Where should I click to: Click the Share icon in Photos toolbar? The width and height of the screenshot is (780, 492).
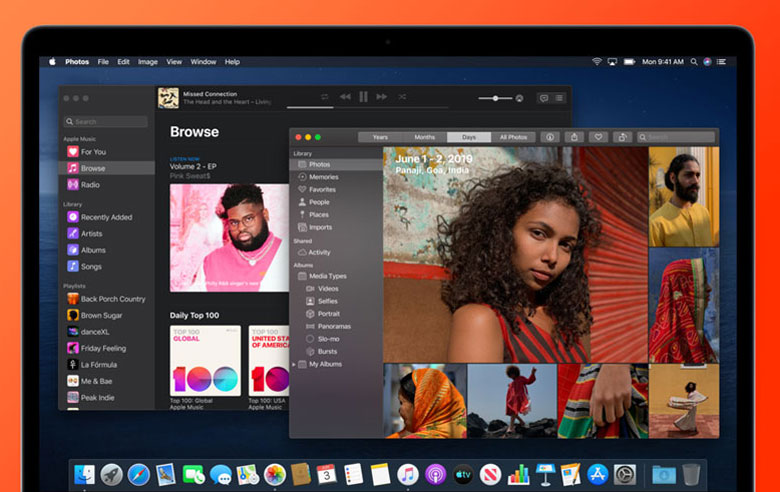tap(574, 137)
